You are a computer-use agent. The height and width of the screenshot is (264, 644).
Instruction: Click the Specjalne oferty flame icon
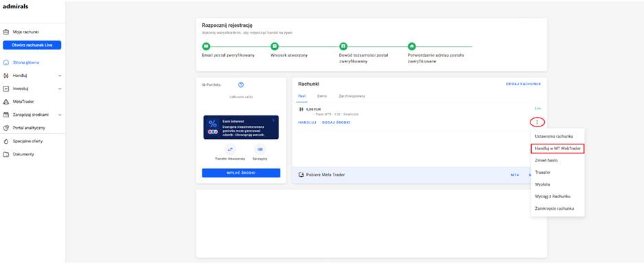pos(6,141)
